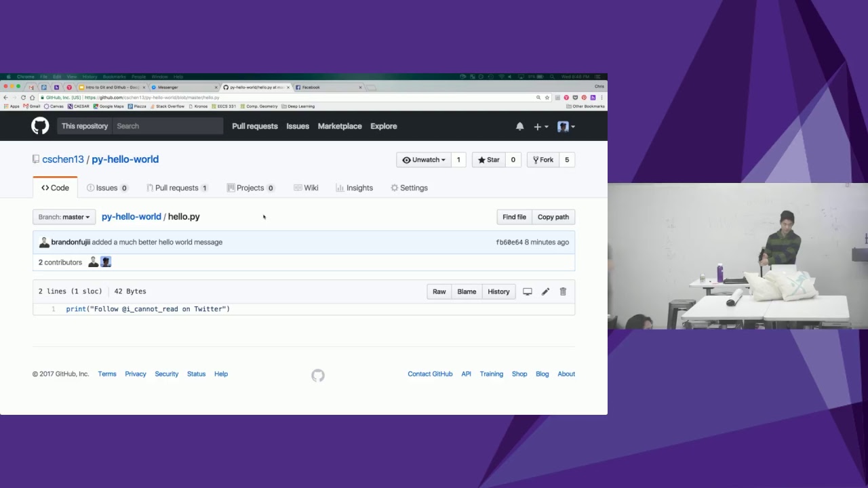Viewport: 868px width, 488px height.
Task: Click the Copy path button
Action: tap(553, 217)
